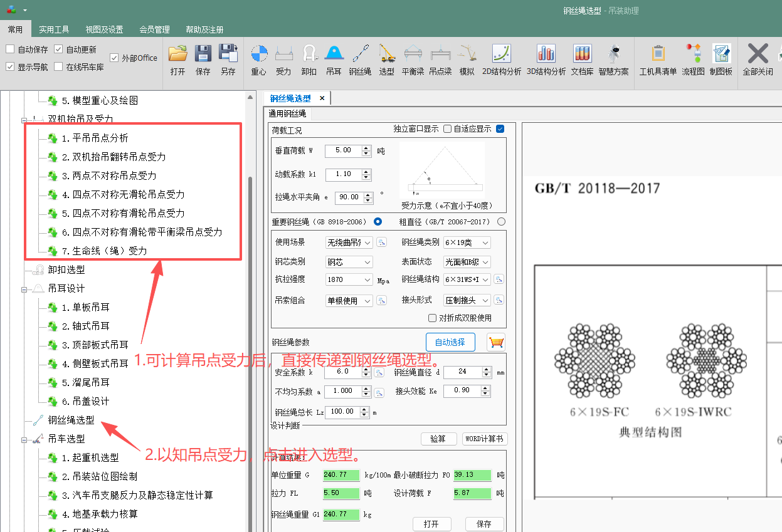Image resolution: width=782 pixels, height=532 pixels.
Task: Open the 抗拉强度 1870 dropdown
Action: coord(349,280)
